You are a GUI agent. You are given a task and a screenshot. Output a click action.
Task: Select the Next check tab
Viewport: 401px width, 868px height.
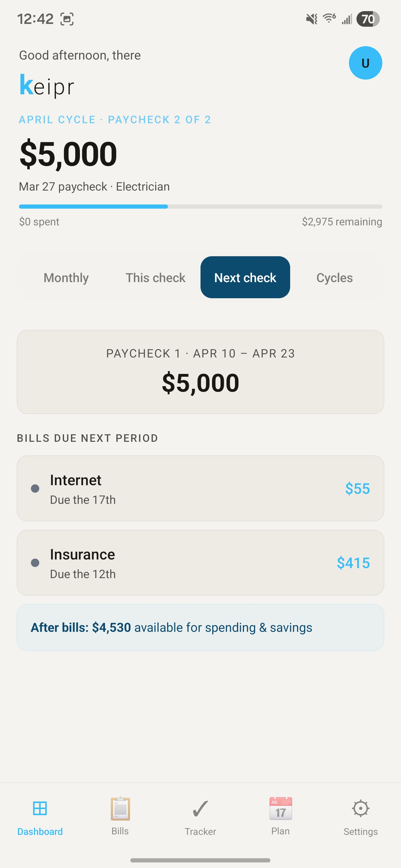[245, 278]
